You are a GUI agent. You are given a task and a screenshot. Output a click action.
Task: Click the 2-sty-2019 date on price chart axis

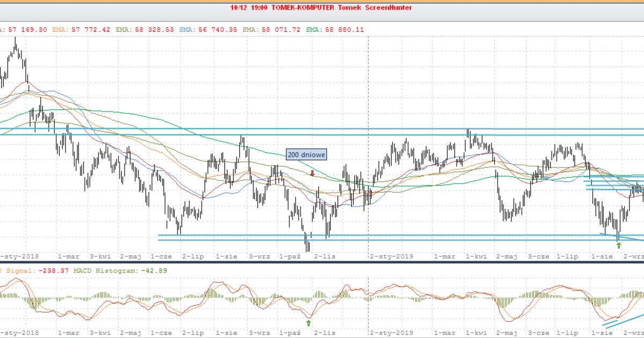click(x=390, y=256)
